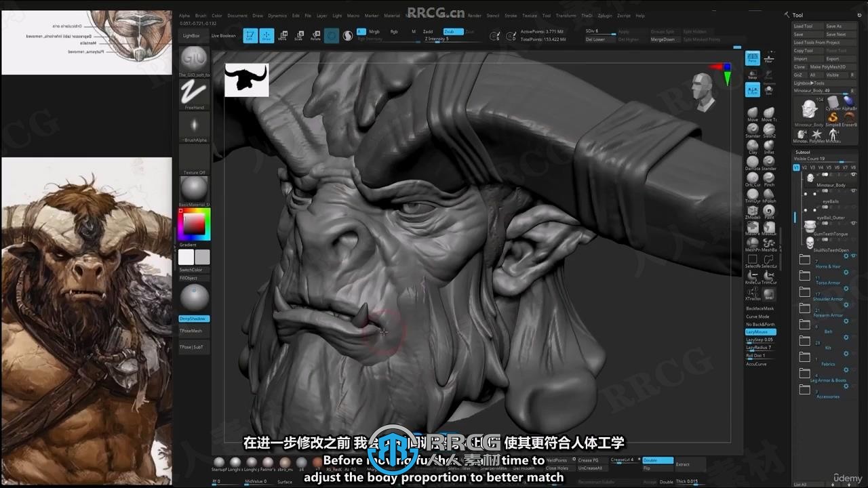Select the SelectLasso brush icon
Screen dimensions: 868x488
(769, 260)
